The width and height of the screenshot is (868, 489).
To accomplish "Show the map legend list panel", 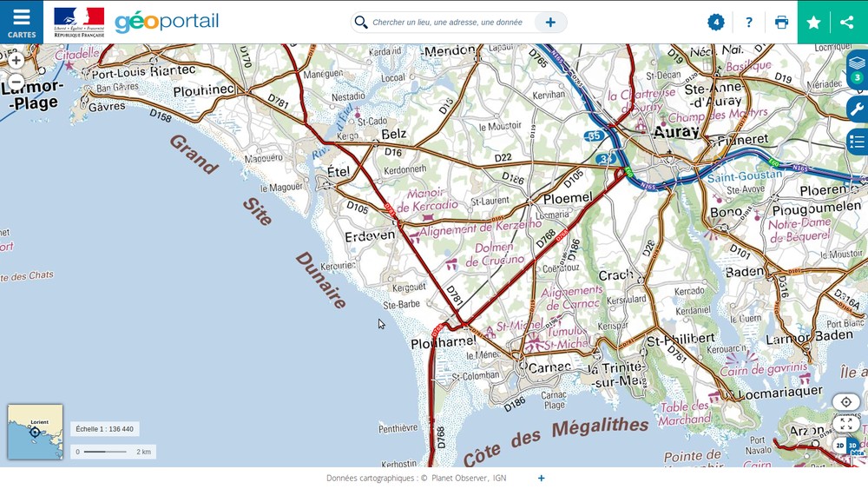I will (x=857, y=141).
